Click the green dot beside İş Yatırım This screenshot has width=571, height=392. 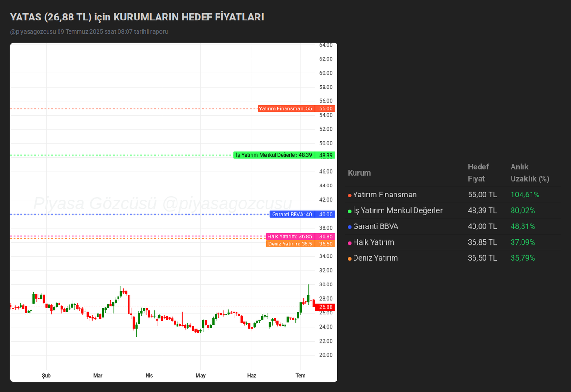[350, 211]
